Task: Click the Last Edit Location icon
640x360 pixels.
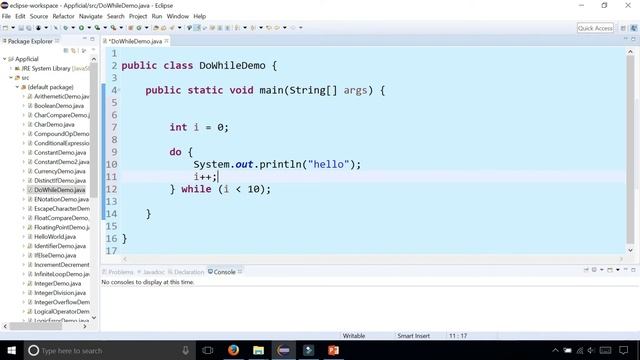Action: point(269,28)
